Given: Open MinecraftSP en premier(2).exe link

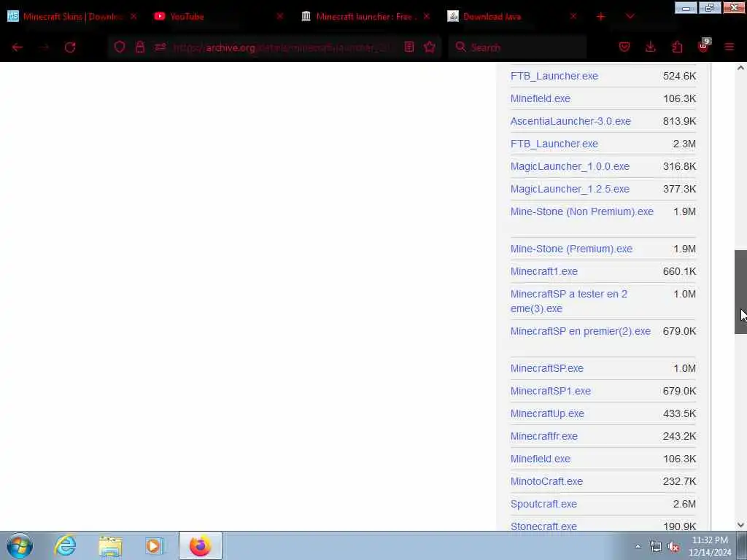Looking at the screenshot, I should click(x=580, y=331).
